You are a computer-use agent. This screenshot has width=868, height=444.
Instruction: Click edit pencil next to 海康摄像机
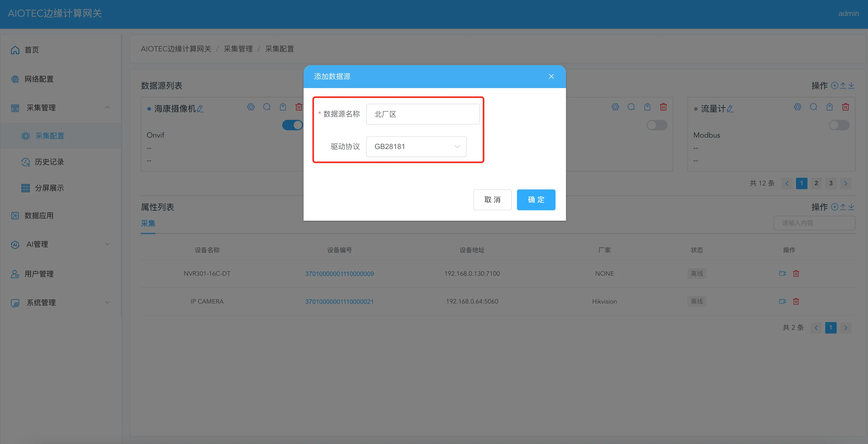pyautogui.click(x=200, y=109)
